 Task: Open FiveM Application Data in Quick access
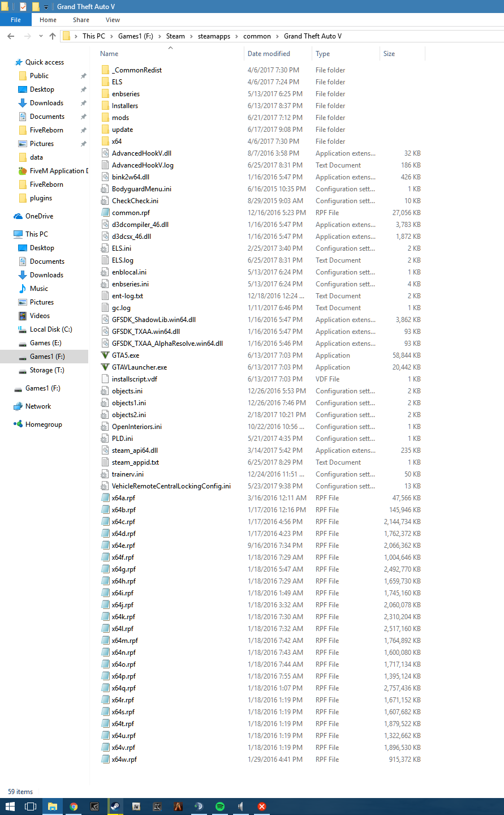tap(53, 171)
